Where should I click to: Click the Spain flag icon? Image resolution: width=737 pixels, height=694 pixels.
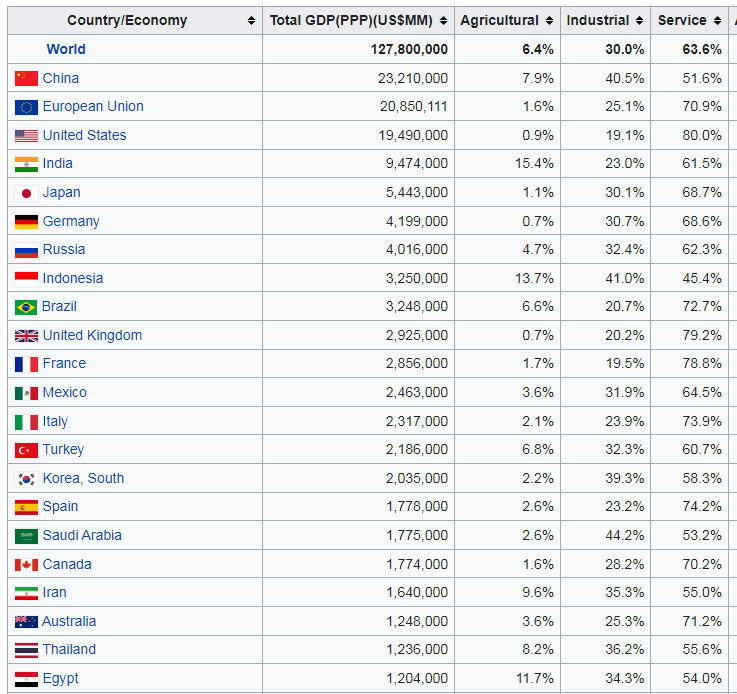[x=26, y=507]
